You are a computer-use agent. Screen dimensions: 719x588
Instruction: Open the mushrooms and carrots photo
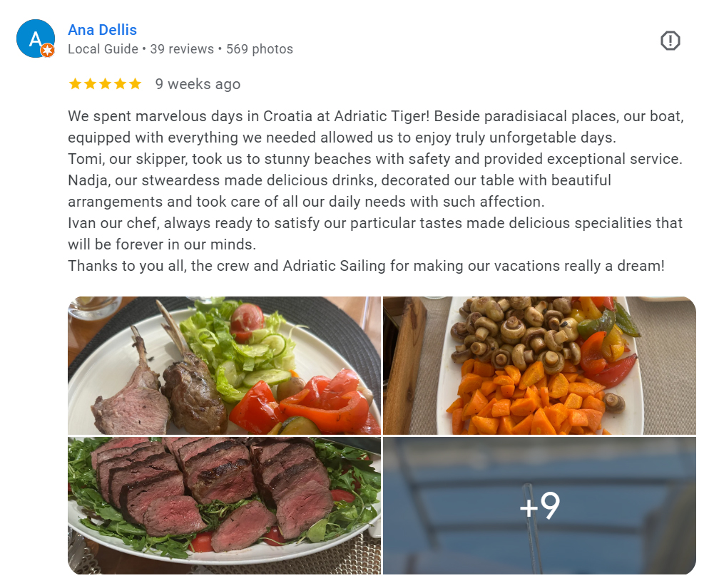tap(539, 365)
